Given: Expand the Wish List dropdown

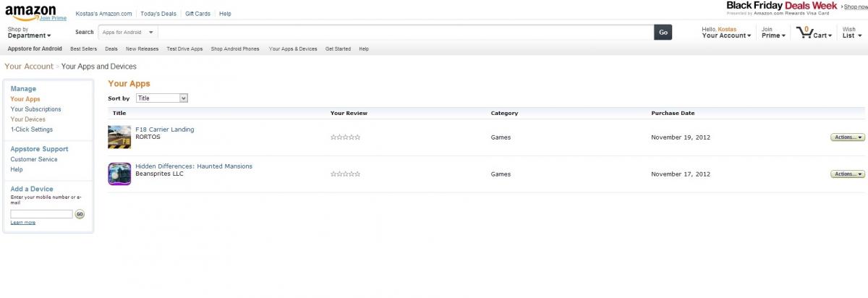Looking at the screenshot, I should (851, 33).
